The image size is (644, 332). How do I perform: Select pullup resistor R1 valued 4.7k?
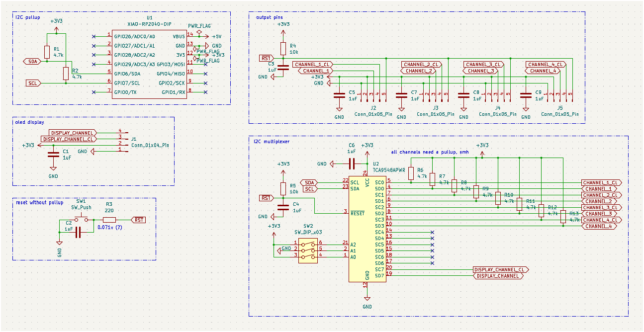[47, 52]
